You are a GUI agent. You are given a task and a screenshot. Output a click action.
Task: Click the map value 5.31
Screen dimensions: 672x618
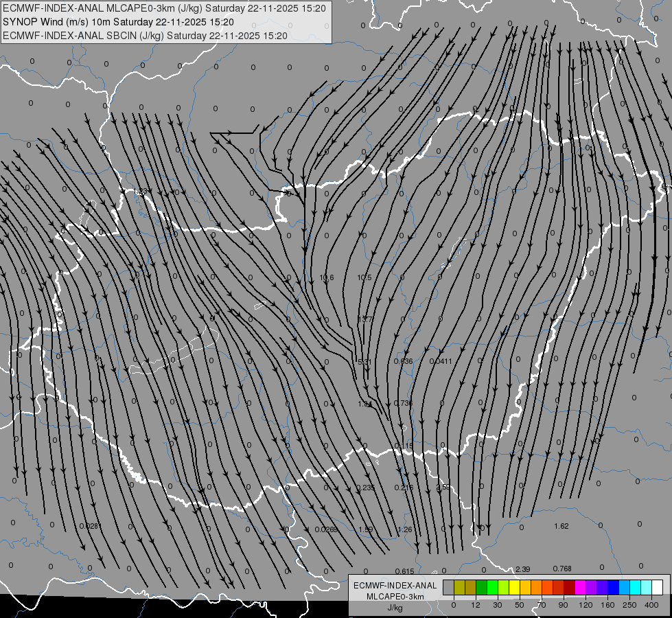click(364, 362)
